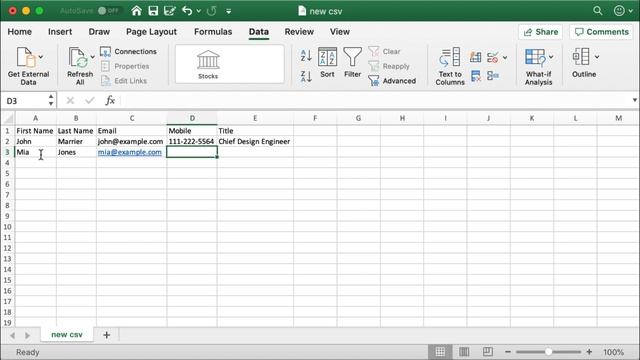640x360 pixels.
Task: Open the Draw ribbon tab
Action: coord(99,31)
